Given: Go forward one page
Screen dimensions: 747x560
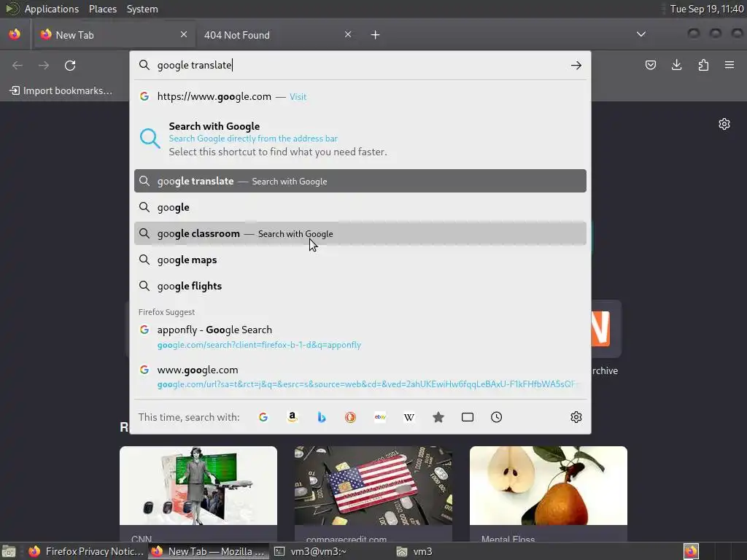Looking at the screenshot, I should click(x=44, y=65).
